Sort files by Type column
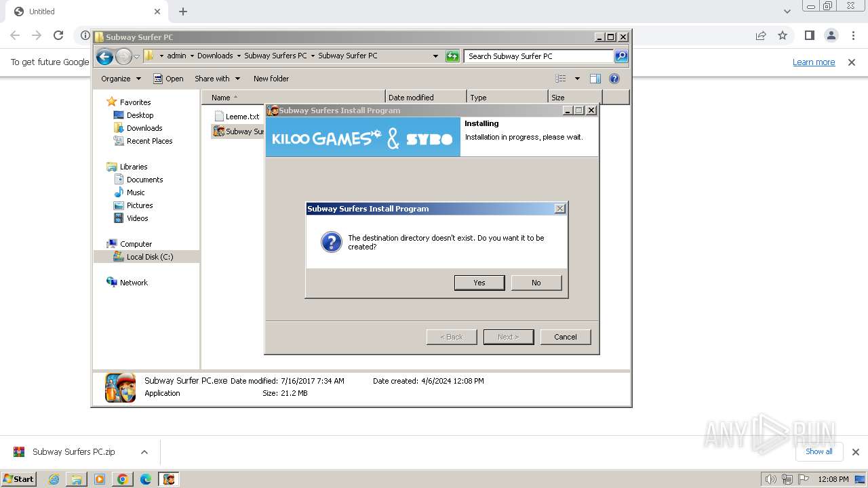Image resolution: width=868 pixels, height=488 pixels. [x=507, y=98]
